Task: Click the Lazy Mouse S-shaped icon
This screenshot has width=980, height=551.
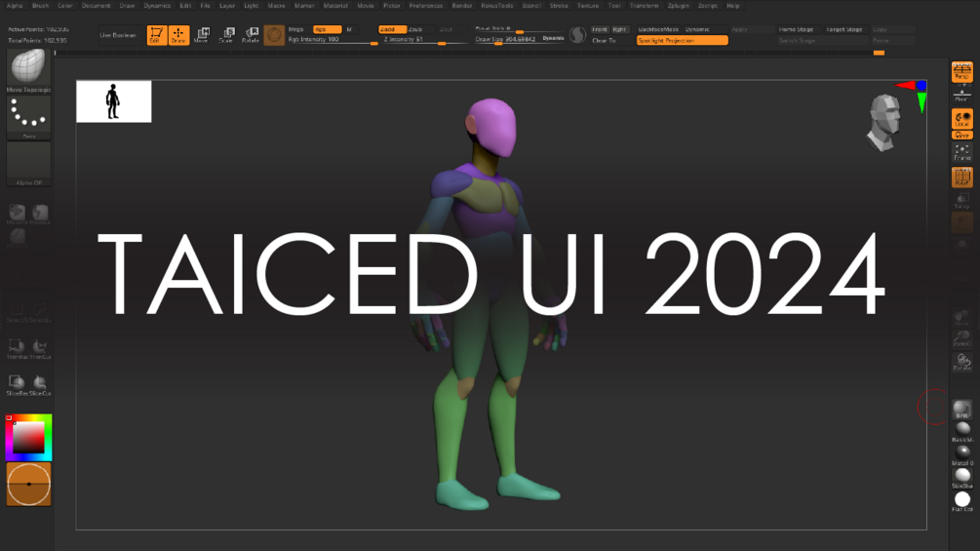Action: 578,35
